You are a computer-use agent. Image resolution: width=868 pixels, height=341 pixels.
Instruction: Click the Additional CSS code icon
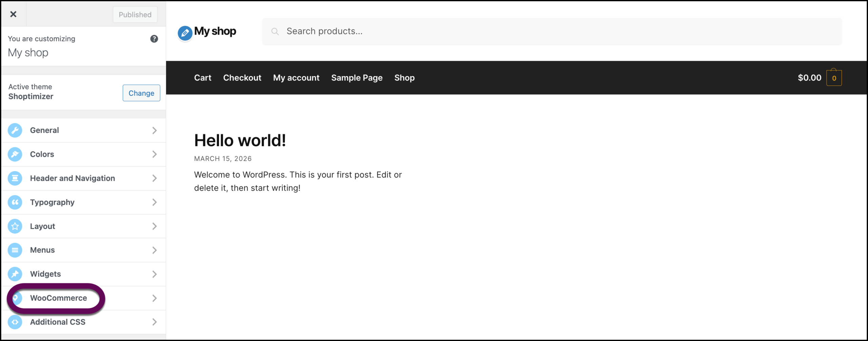click(15, 322)
